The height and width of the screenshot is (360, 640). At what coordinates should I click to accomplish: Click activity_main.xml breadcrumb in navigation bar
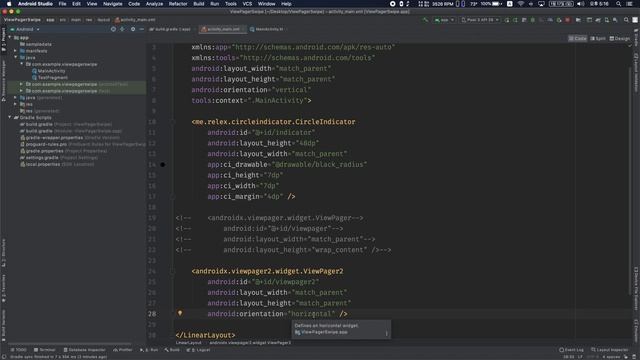tap(135, 20)
